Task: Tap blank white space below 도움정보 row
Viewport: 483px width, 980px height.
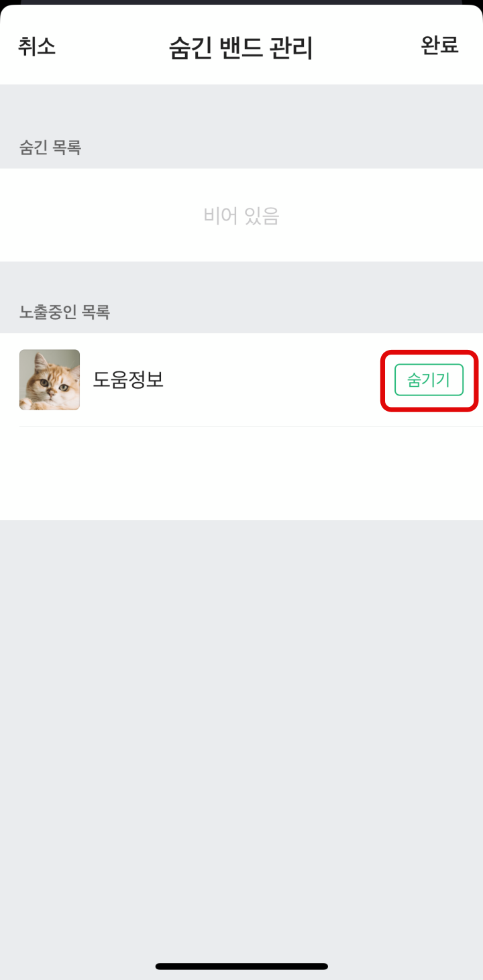Action: point(241,473)
